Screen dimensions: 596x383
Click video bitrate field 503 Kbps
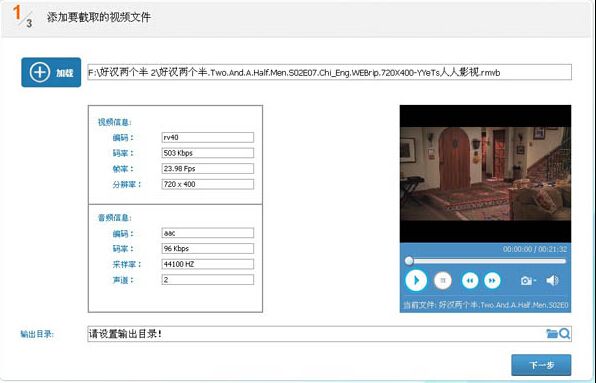point(208,153)
